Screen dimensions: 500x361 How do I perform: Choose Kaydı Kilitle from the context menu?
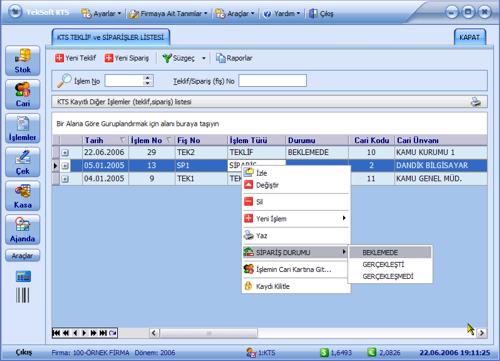tap(296, 286)
